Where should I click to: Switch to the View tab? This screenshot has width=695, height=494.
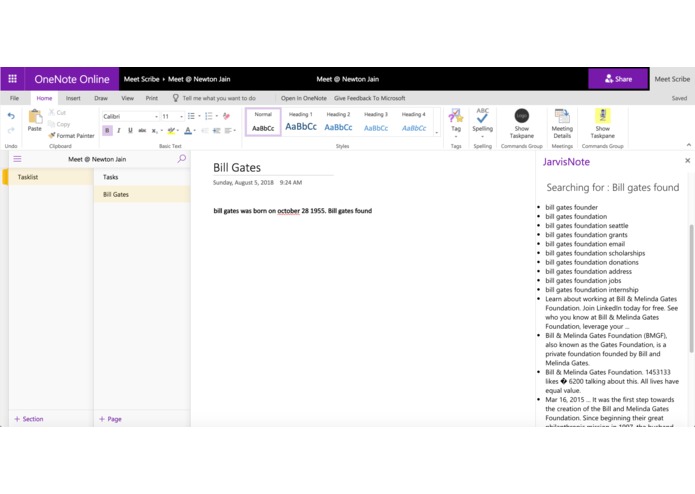tap(128, 98)
